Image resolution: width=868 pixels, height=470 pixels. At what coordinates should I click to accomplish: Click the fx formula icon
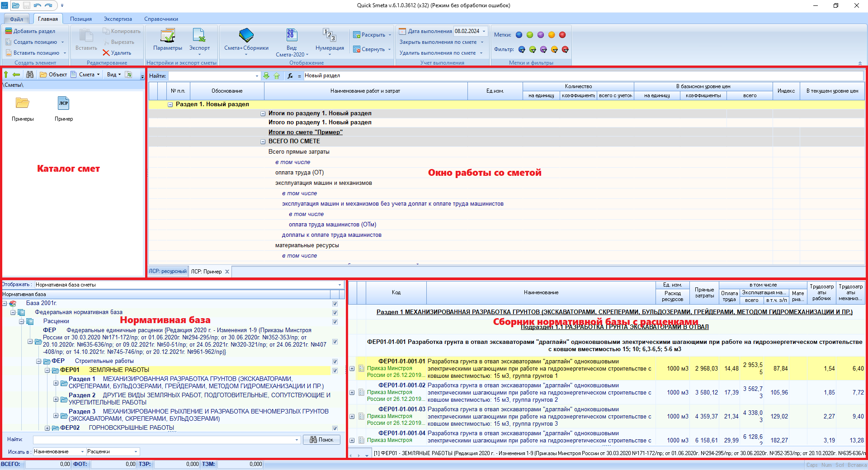click(290, 76)
